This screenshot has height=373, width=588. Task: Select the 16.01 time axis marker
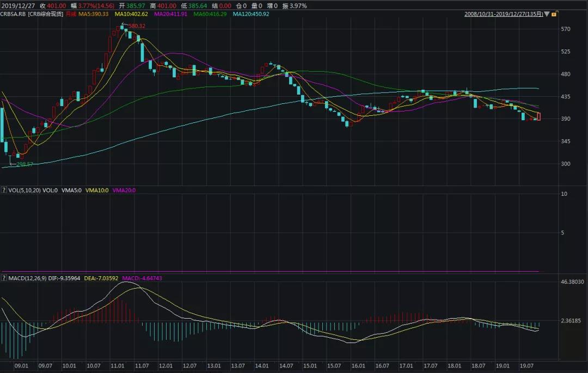point(358,365)
